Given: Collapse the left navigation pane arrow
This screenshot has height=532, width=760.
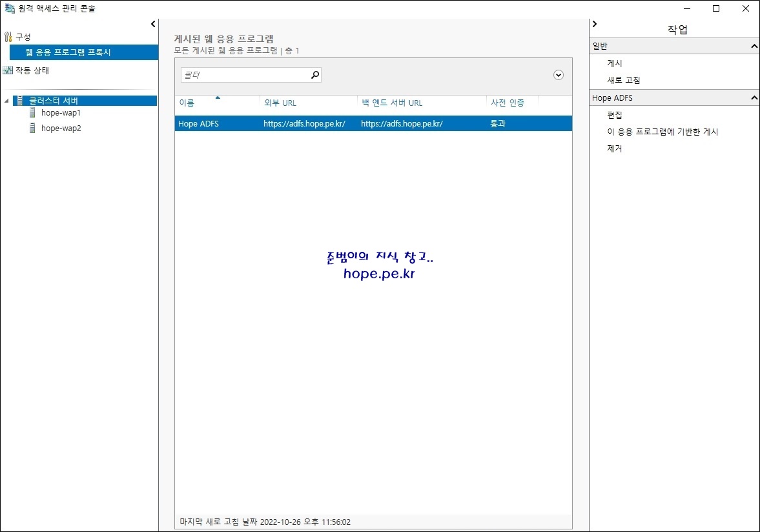Looking at the screenshot, I should [x=153, y=24].
